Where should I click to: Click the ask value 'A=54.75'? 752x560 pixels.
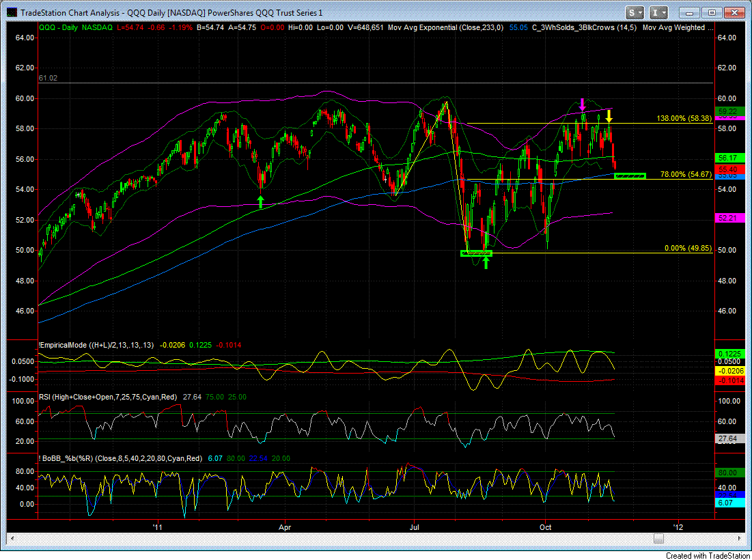tap(242, 28)
